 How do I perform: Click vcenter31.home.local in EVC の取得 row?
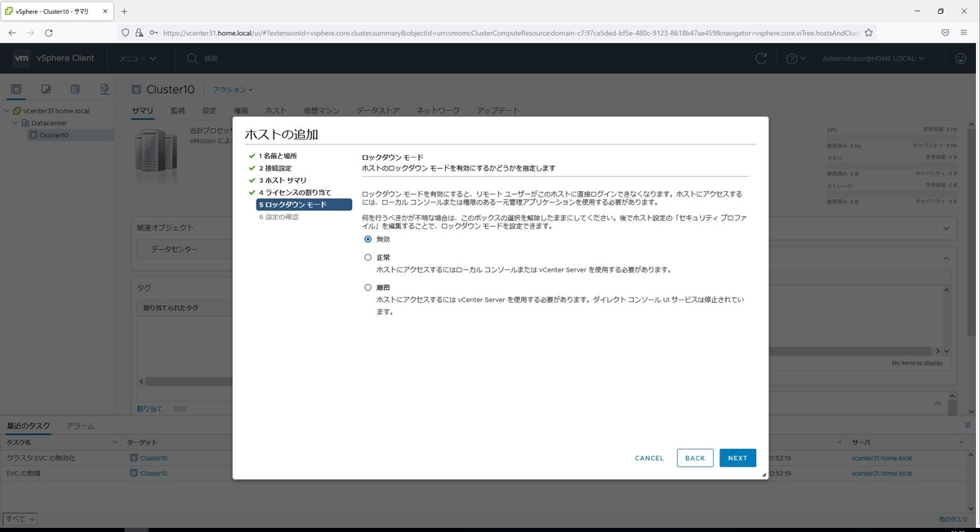882,473
